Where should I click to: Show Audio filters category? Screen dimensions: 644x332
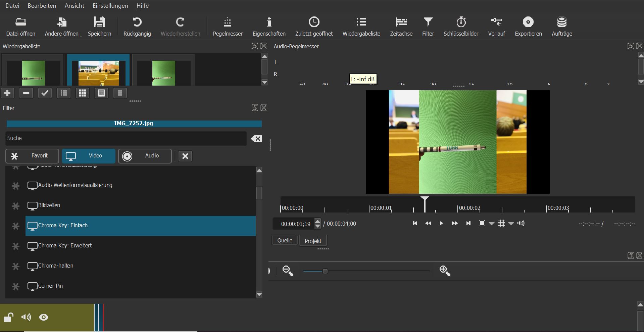pyautogui.click(x=145, y=156)
